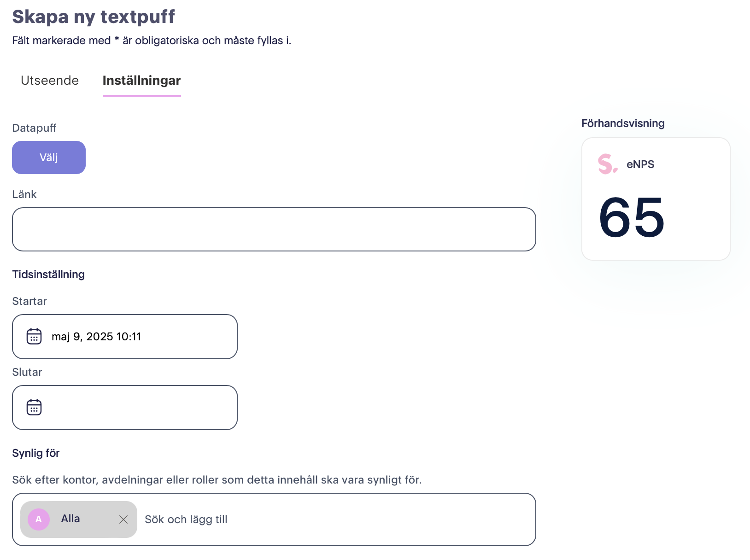Open the empty Slutar date picker

[125, 408]
